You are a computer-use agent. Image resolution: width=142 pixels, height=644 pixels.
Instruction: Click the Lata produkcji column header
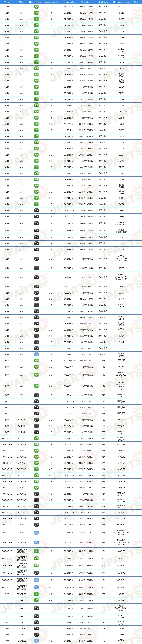[69, 2]
